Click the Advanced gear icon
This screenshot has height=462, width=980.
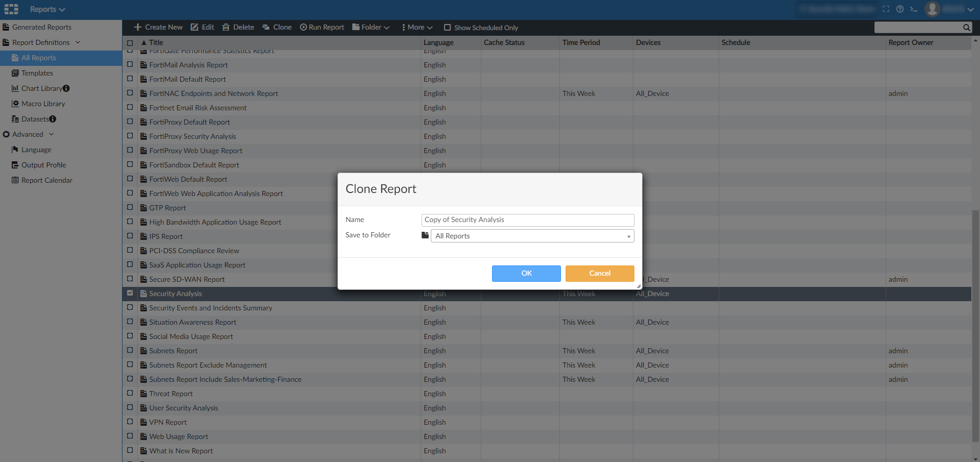[x=6, y=134]
